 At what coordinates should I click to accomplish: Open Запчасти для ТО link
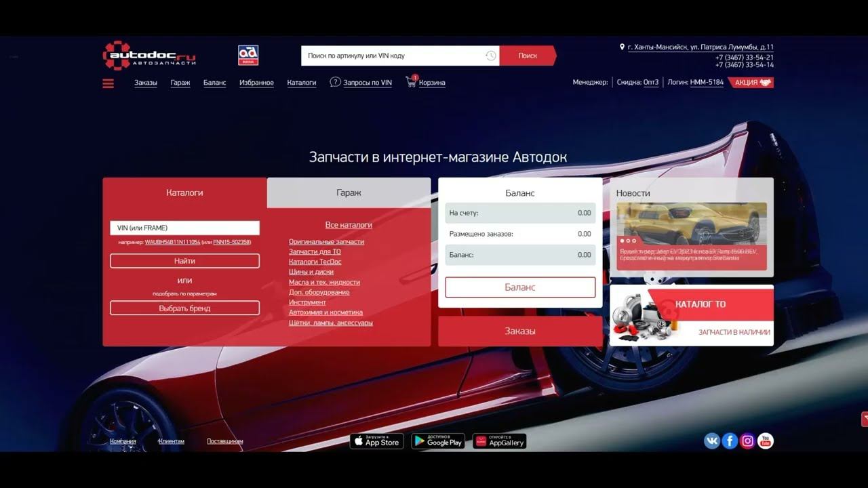[315, 252]
